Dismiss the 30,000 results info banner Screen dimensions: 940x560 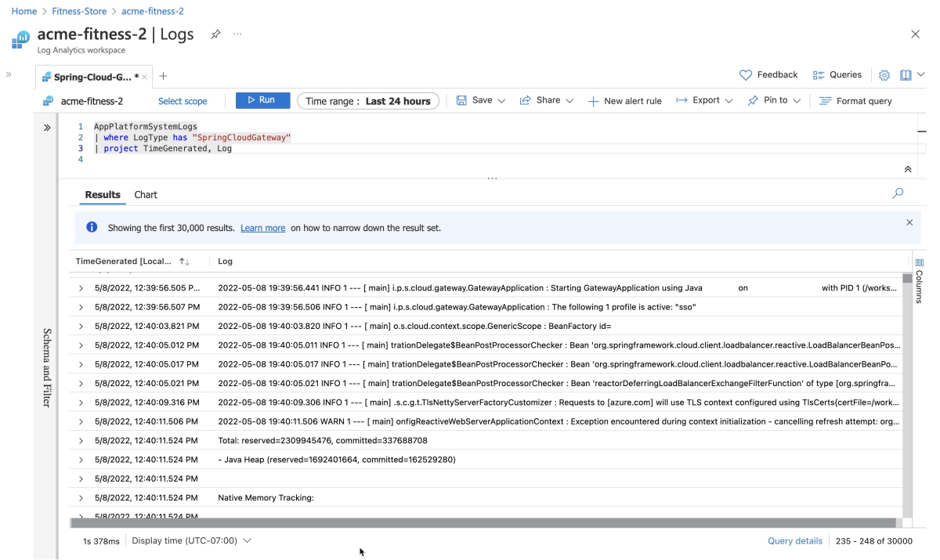pos(909,222)
